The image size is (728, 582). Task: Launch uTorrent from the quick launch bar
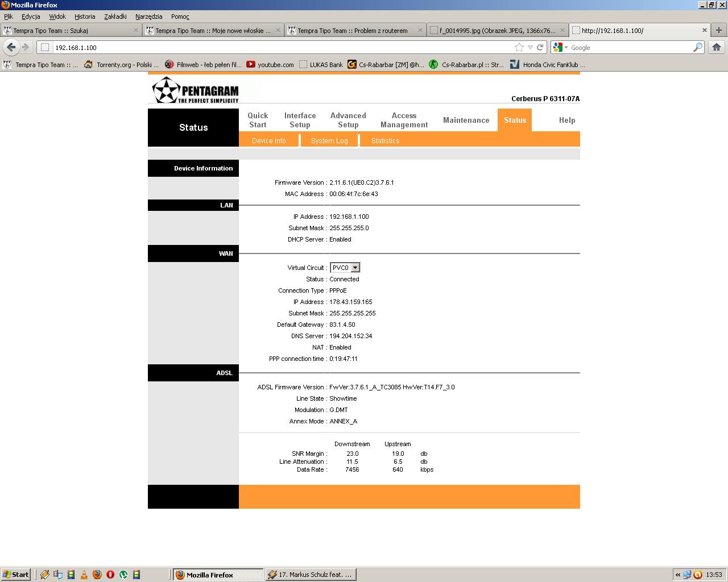[x=123, y=575]
